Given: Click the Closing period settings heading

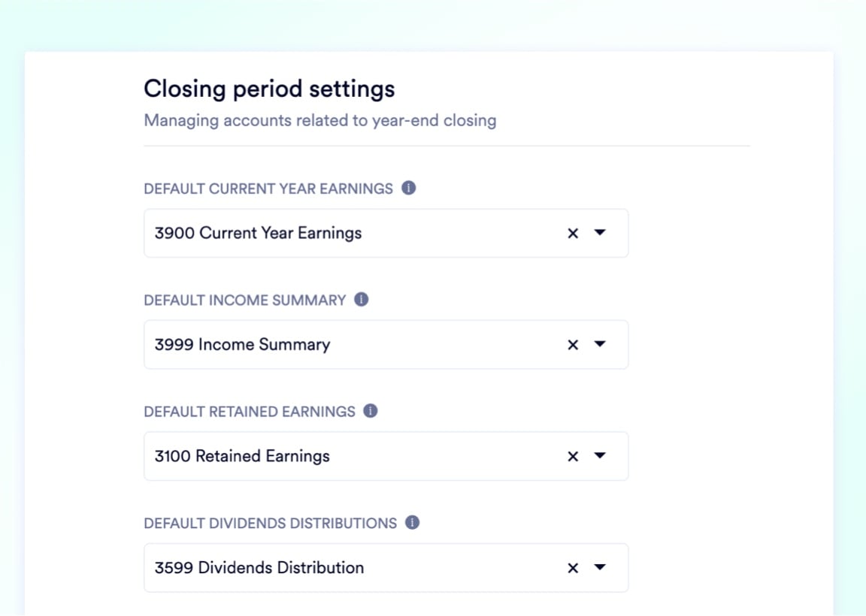Looking at the screenshot, I should point(270,89).
